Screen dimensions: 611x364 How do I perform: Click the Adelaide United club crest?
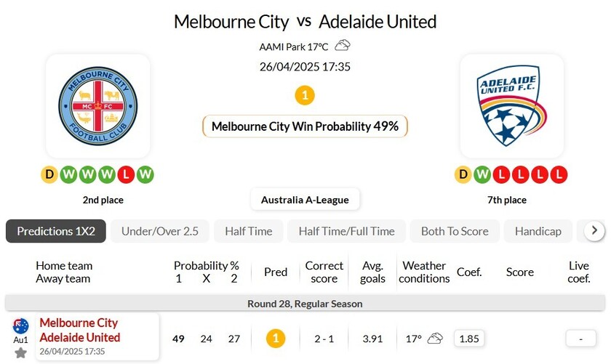pos(511,106)
